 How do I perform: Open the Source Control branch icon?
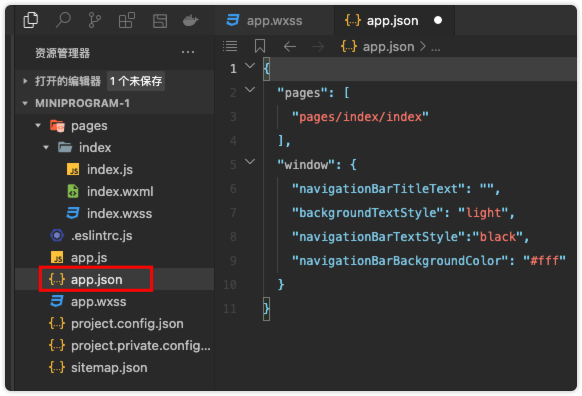[95, 20]
